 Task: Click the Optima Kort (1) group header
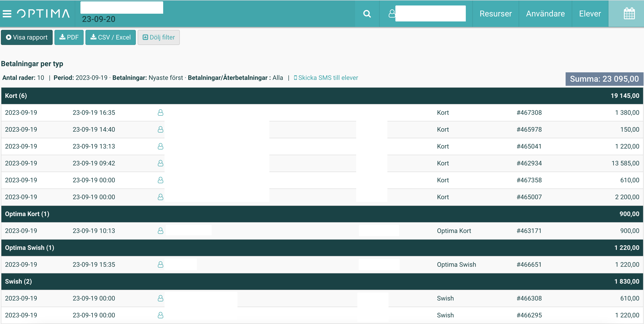pyautogui.click(x=322, y=214)
